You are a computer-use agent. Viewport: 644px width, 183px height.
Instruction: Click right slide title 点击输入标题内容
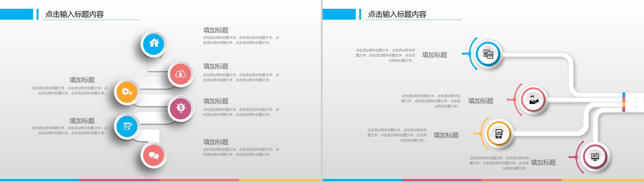(397, 15)
